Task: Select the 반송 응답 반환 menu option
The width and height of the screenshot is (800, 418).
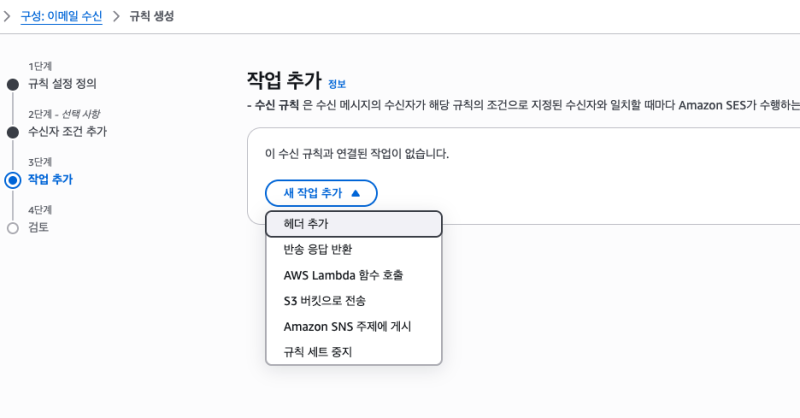Action: [317, 249]
